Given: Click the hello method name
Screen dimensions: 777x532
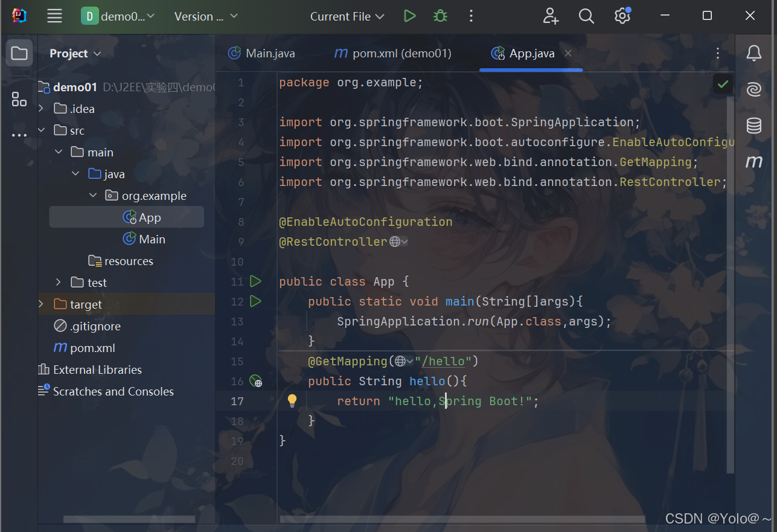Looking at the screenshot, I should 427,381.
